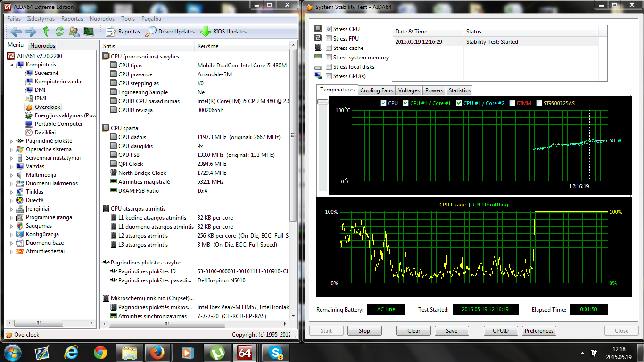The height and width of the screenshot is (362, 644).
Task: Switch to the Nuorodos sidebar tab
Action: pyautogui.click(x=43, y=45)
